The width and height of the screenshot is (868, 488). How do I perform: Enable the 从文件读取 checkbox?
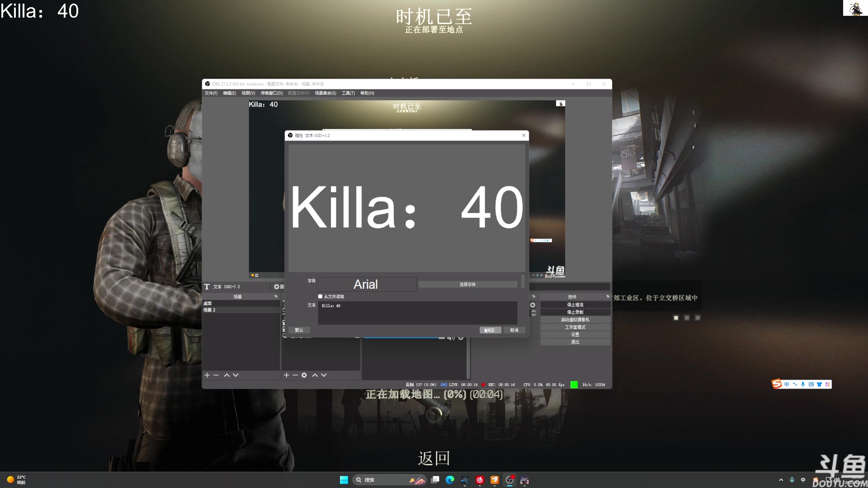coord(321,296)
